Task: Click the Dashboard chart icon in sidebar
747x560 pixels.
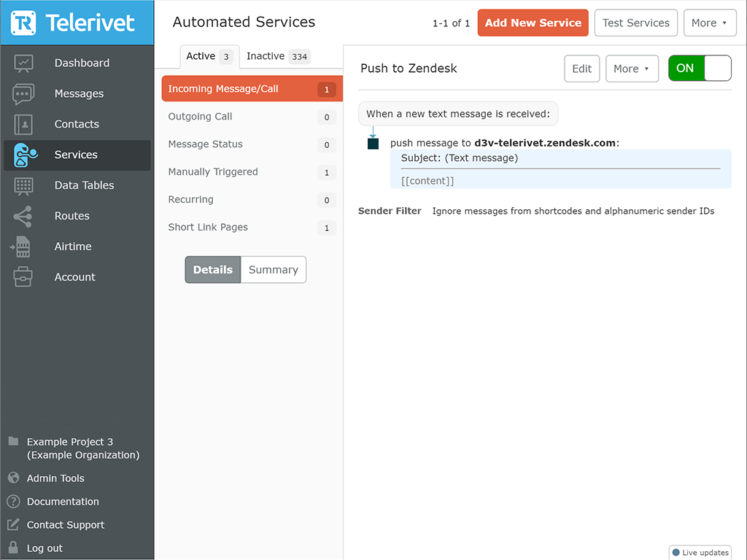Action: 23,63
